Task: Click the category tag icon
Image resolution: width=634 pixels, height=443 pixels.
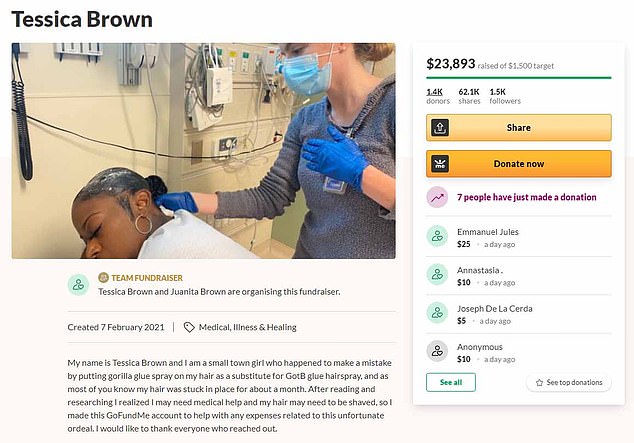Action: point(189,327)
